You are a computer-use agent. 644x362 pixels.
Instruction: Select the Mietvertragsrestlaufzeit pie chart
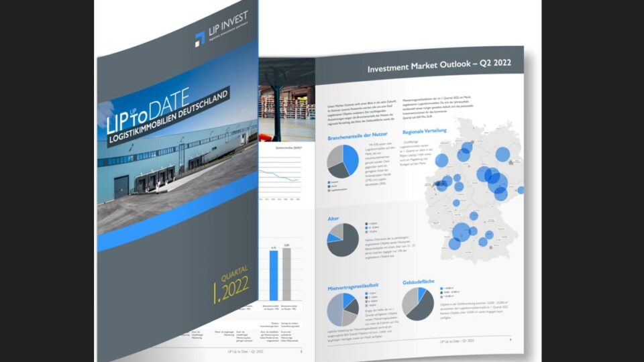[x=343, y=310]
